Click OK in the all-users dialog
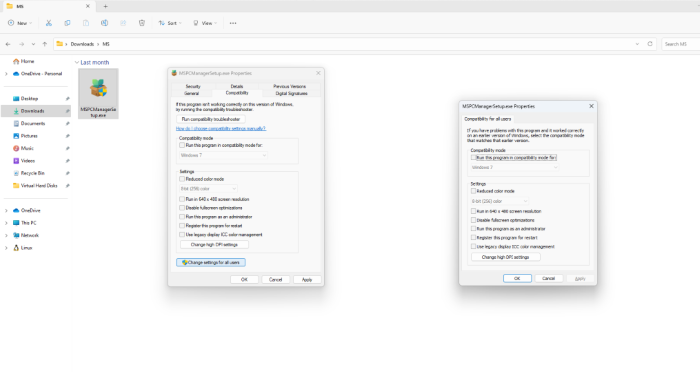Image resolution: width=700 pixels, height=372 pixels. tap(517, 279)
